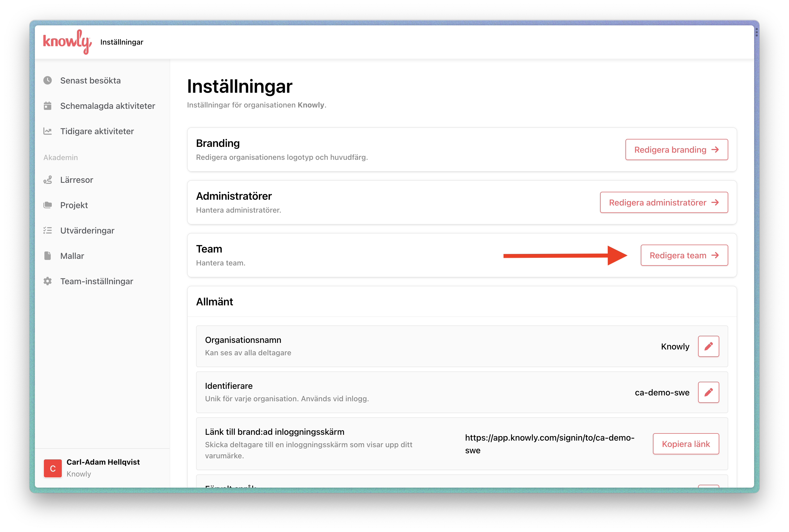Open Senast besökta in sidebar
The width and height of the screenshot is (789, 532).
90,80
